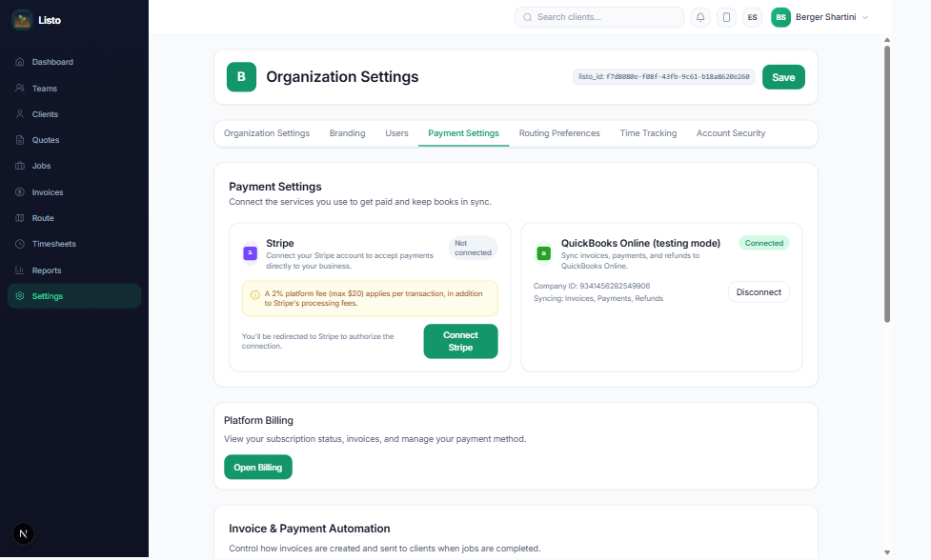Click the Search clients input field
931x560 pixels.
(599, 17)
